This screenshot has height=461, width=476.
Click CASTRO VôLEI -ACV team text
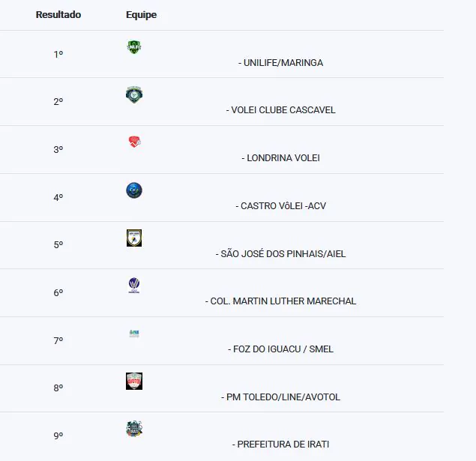click(283, 205)
